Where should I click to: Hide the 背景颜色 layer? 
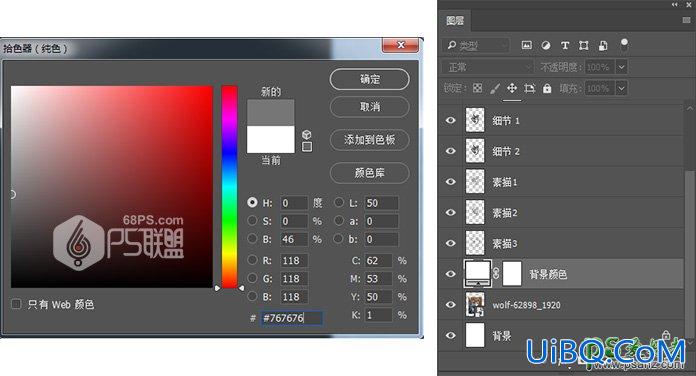click(451, 273)
